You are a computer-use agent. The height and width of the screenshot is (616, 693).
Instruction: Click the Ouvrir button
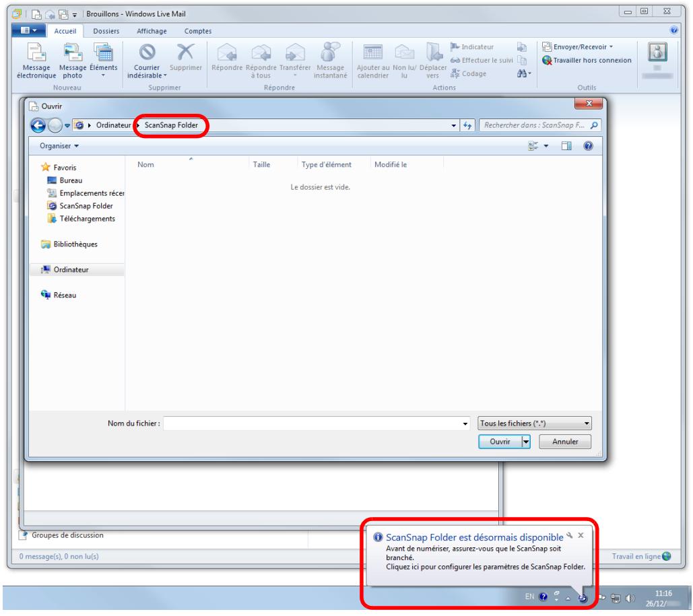(499, 442)
